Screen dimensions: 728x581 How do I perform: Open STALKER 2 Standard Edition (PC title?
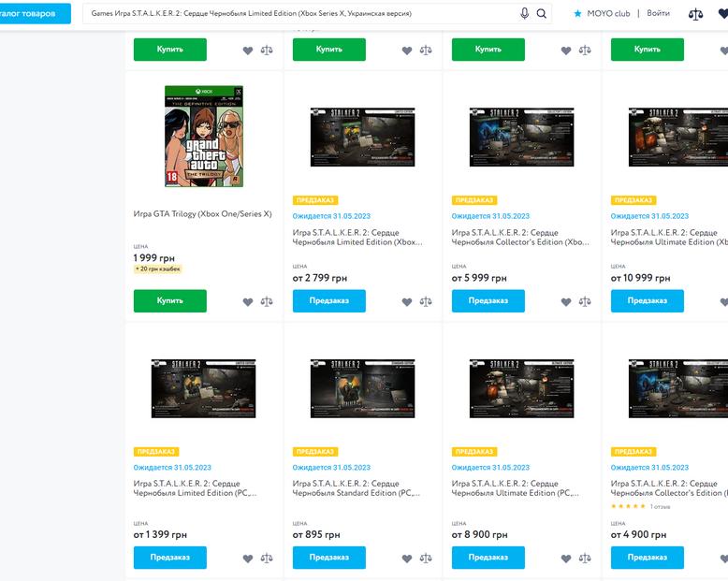click(357, 488)
